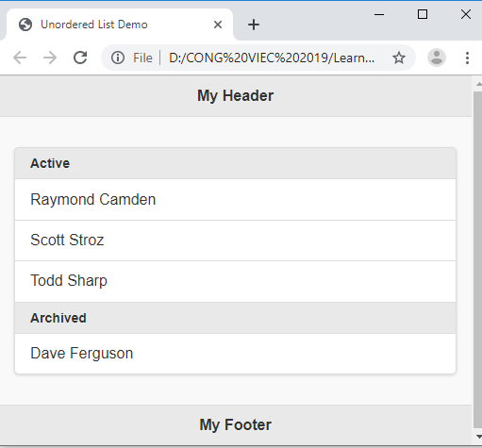The image size is (482, 448).
Task: Click the Archived list divider
Action: (x=235, y=318)
